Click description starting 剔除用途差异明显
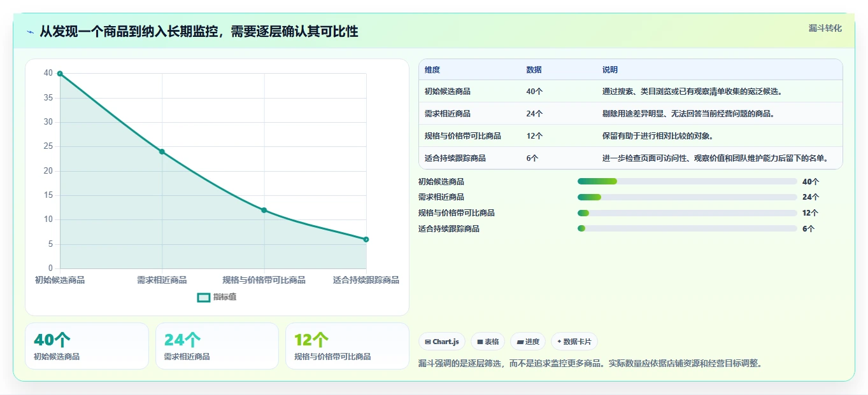Image resolution: width=868 pixels, height=395 pixels. pos(688,114)
